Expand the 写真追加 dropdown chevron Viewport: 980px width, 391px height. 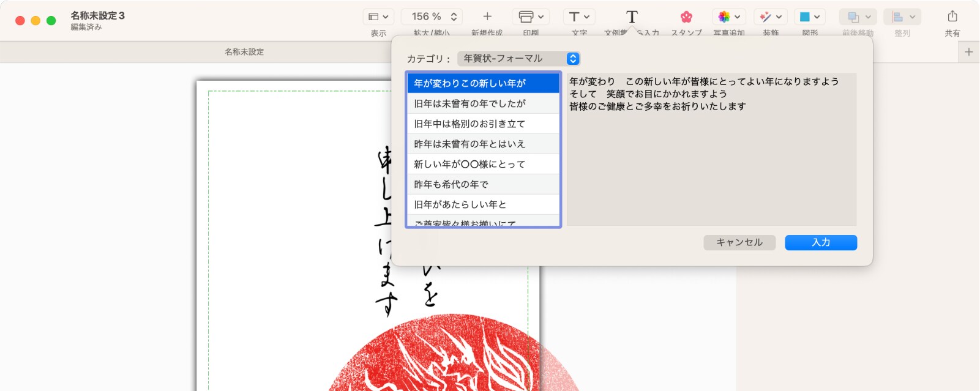coord(738,17)
